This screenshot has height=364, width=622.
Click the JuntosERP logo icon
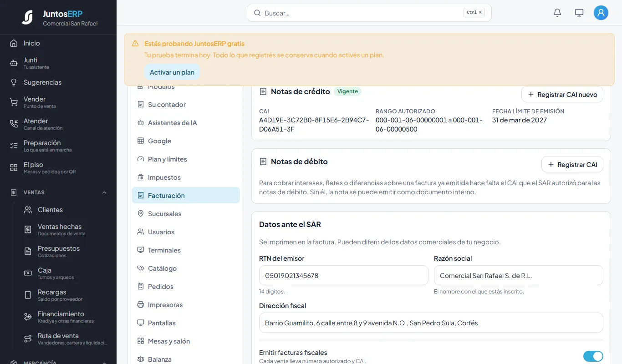(x=27, y=17)
